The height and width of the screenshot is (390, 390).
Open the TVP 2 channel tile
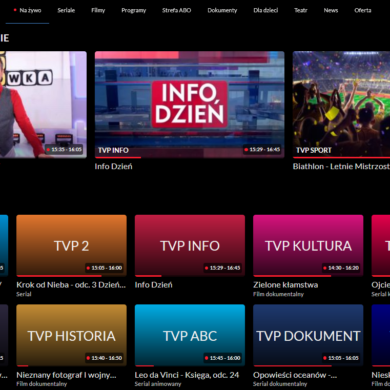(71, 245)
